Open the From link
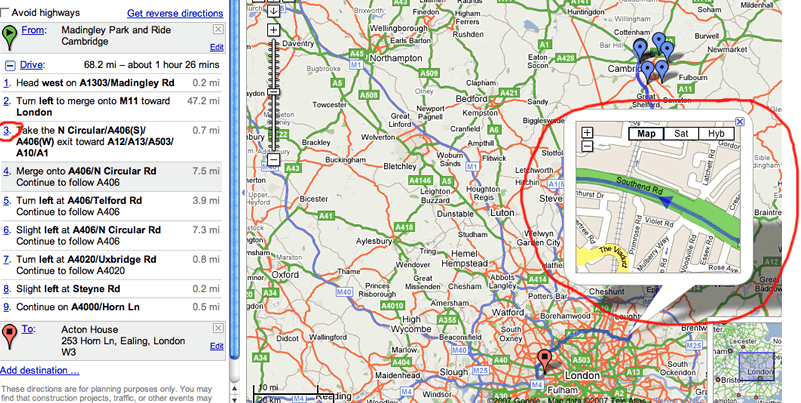The image size is (801, 403). click(x=33, y=30)
